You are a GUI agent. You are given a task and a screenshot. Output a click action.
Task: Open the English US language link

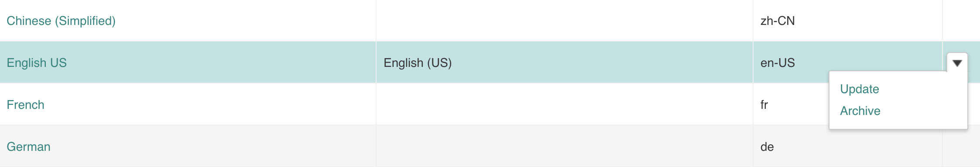pyautogui.click(x=37, y=63)
